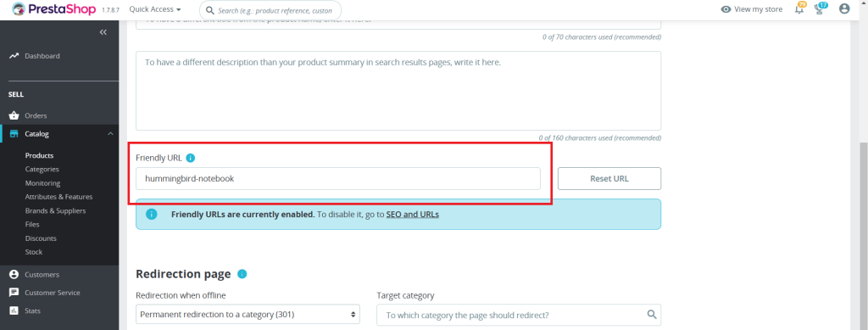Go to Orders in sidebar
This screenshot has height=330, width=868.
(36, 115)
